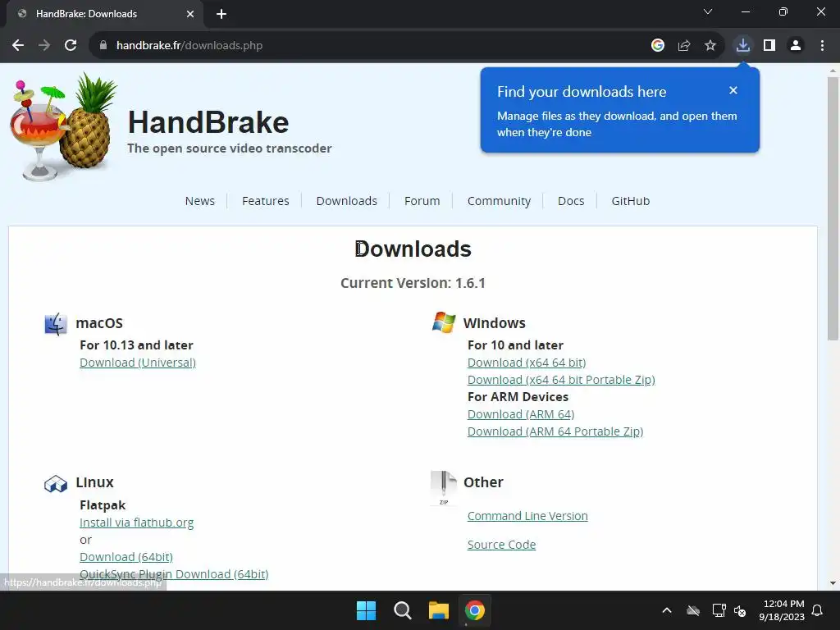
Task: Open the Windows Start menu
Action: [x=367, y=610]
